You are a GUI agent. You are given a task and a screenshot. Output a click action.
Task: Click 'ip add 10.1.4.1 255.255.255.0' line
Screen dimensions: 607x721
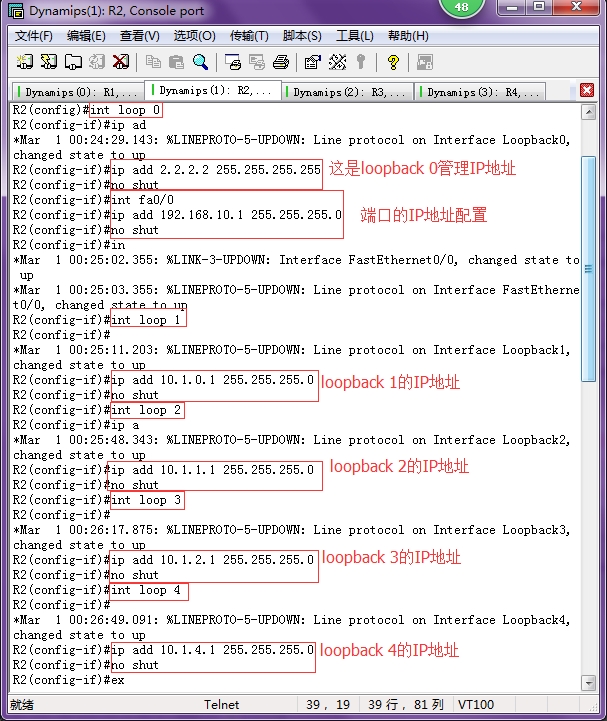212,650
